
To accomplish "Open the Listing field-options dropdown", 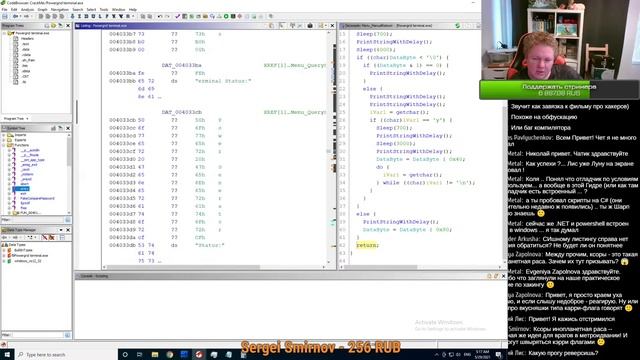I will coord(326,26).
